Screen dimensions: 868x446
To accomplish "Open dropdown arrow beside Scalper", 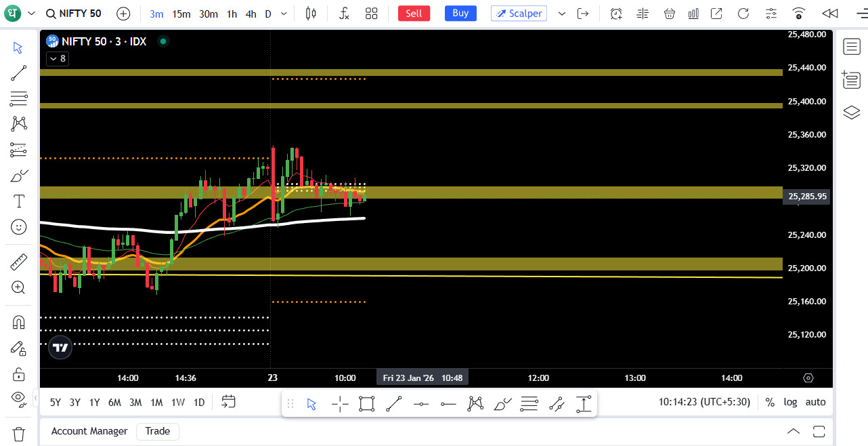I will coord(561,14).
